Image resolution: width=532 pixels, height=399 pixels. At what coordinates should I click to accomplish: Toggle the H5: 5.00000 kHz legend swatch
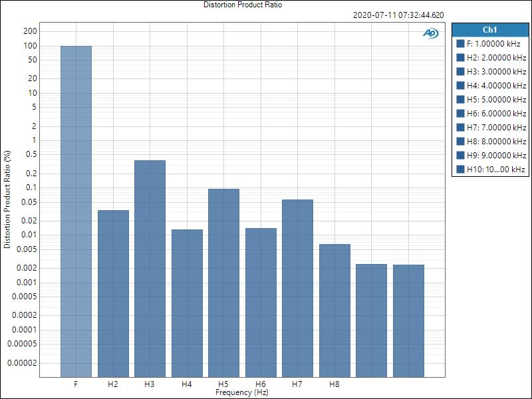(460, 99)
